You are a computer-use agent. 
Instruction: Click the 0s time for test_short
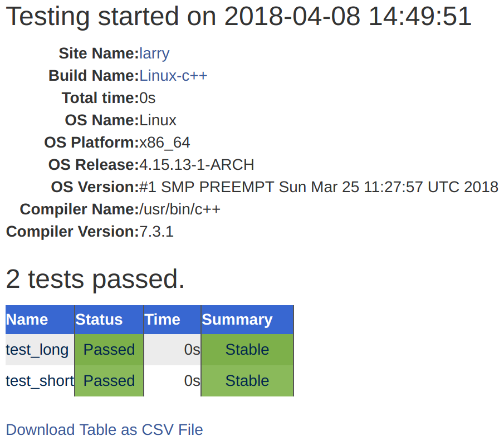click(x=192, y=381)
